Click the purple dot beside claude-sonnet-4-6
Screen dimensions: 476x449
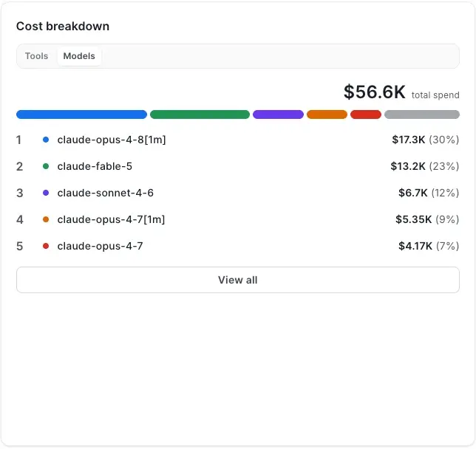[46, 193]
